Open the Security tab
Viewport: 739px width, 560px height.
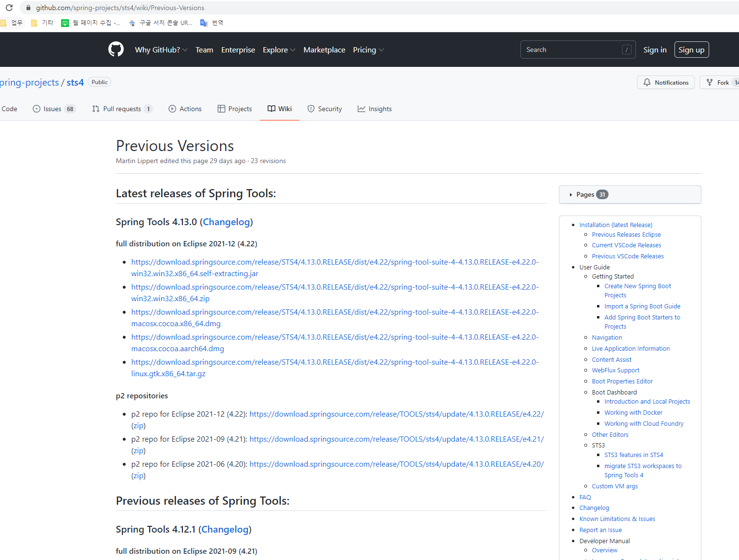pos(325,109)
